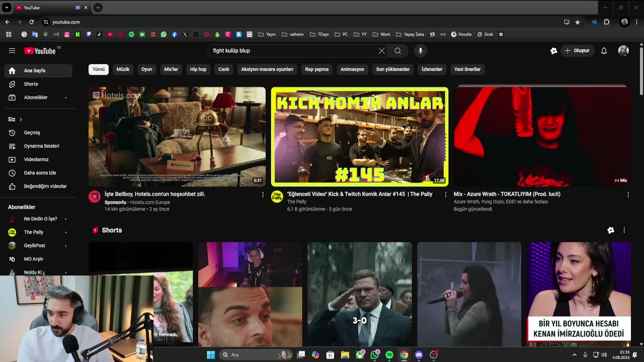Open the Grok bookmark
Viewport: 644px width, 362px height.
(x=485, y=35)
